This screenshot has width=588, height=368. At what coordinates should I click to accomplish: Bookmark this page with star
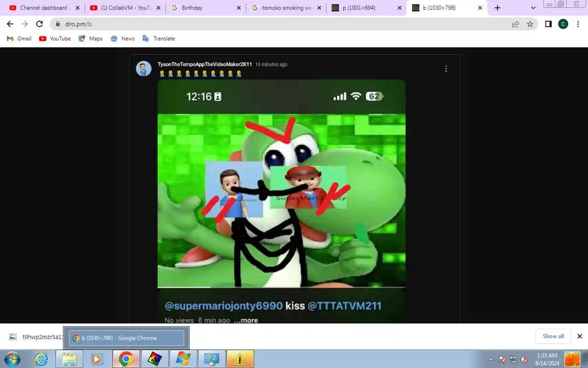530,24
